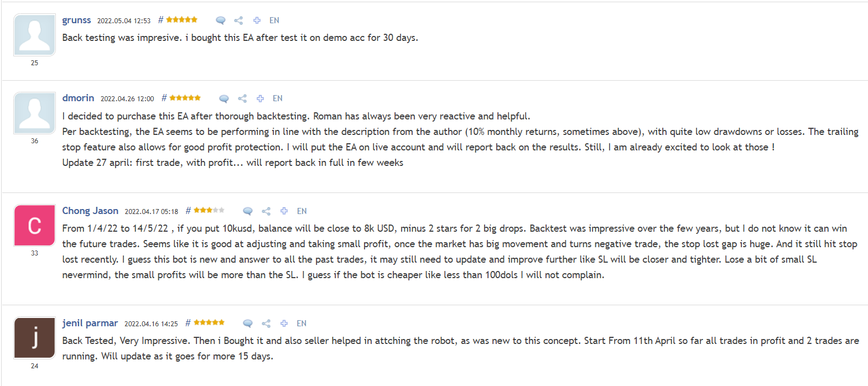Open the comment bubble on dmorin's review
868x386 pixels.
click(x=224, y=98)
